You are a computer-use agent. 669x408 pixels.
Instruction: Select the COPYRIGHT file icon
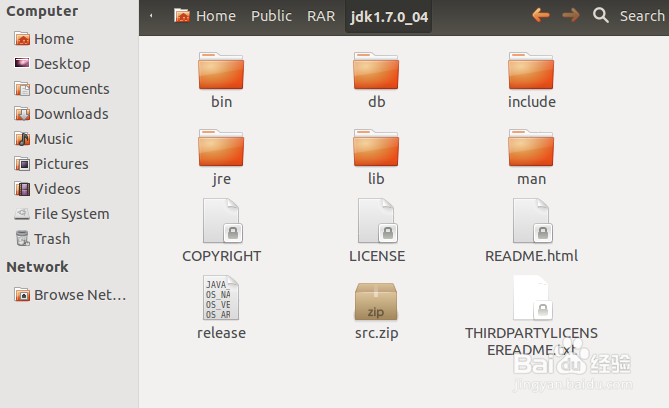222,221
